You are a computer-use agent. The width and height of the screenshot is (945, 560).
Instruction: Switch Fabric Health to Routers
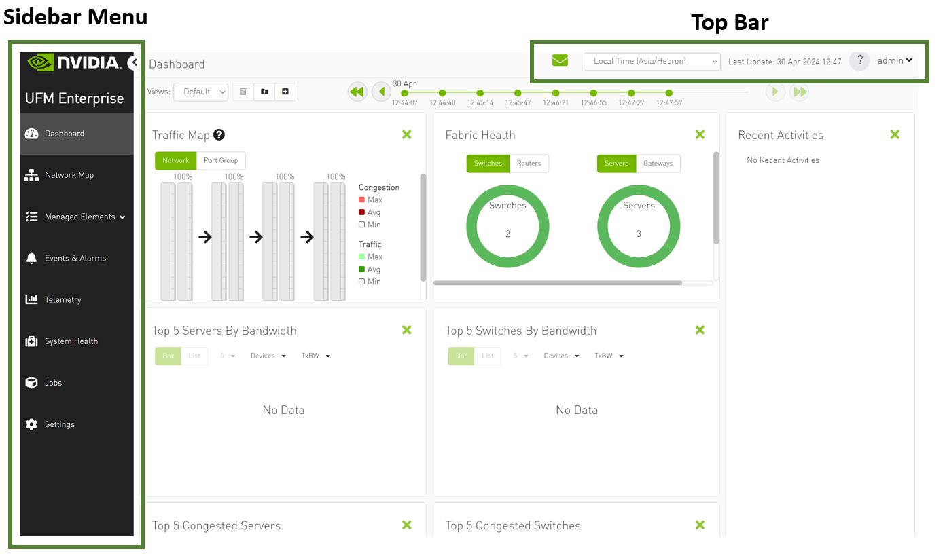coord(529,164)
